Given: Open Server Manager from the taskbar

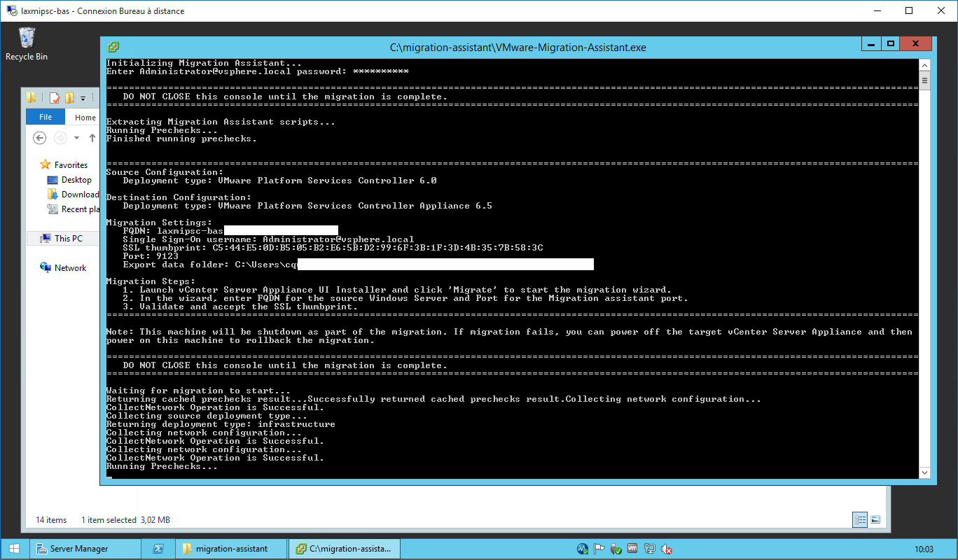Looking at the screenshot, I should pos(79,549).
